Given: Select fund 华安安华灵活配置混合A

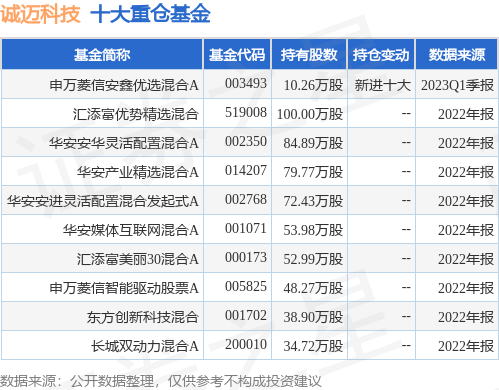Looking at the screenshot, I should [124, 143].
